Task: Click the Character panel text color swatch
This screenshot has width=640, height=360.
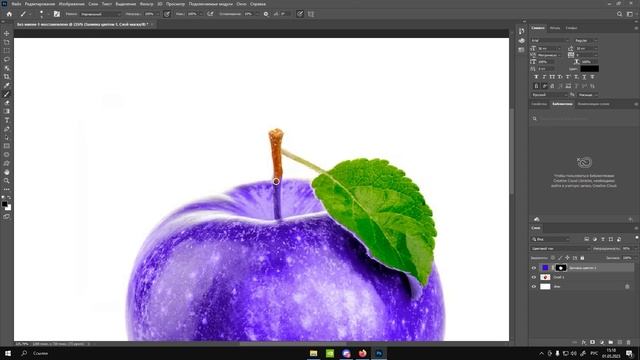Action: point(589,69)
